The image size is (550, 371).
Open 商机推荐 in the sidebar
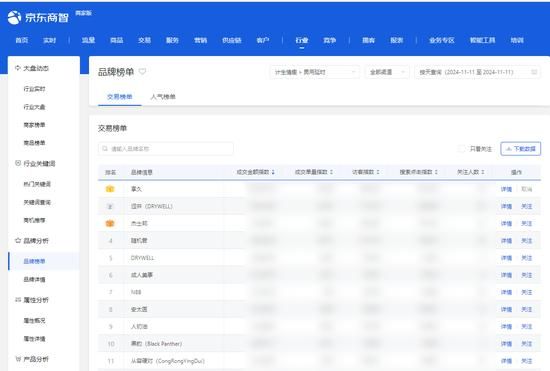[34, 220]
